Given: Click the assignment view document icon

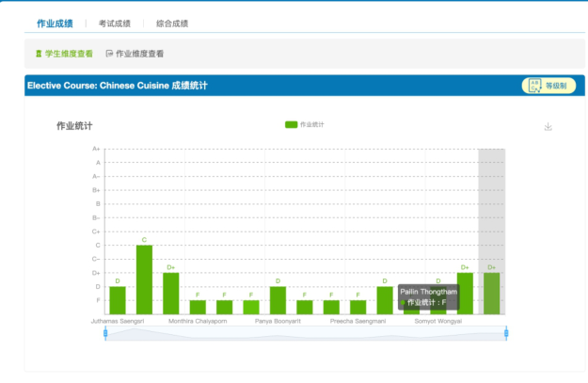Looking at the screenshot, I should (109, 54).
